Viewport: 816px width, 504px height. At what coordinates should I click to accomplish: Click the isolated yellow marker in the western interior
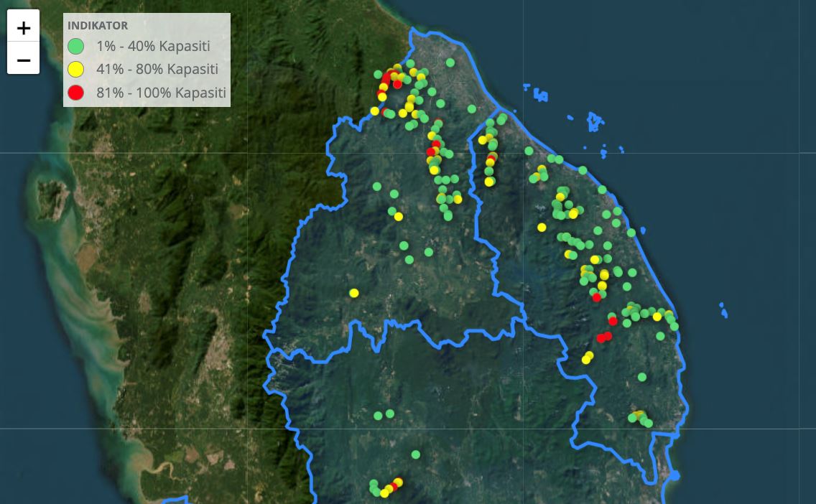coord(354,292)
